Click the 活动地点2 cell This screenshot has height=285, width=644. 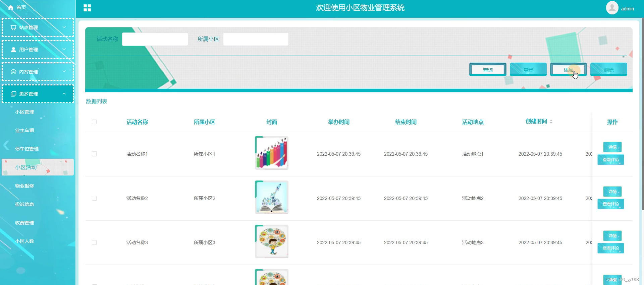tap(473, 198)
